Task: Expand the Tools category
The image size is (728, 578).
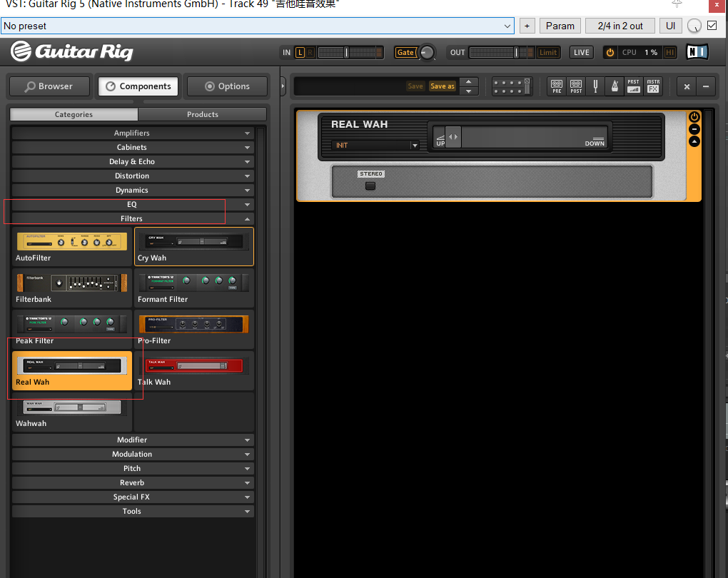Action: pos(132,511)
